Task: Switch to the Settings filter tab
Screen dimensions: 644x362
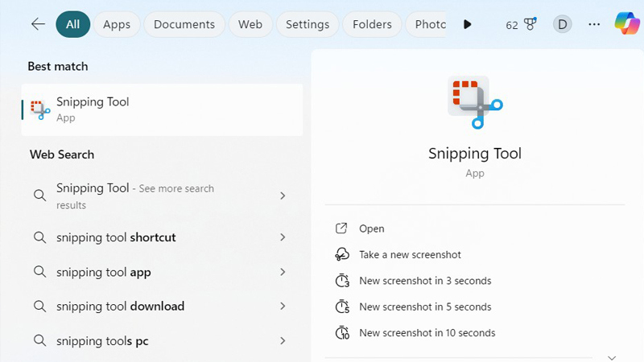Action: [308, 24]
